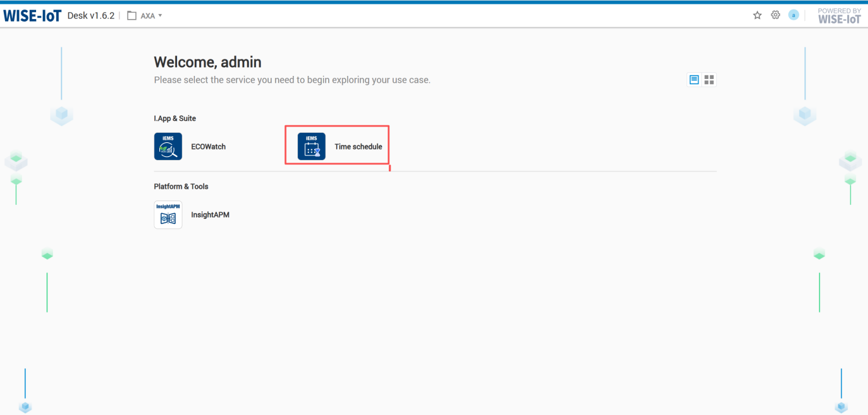
Task: Select the I.App & Suite section heading
Action: (x=174, y=118)
